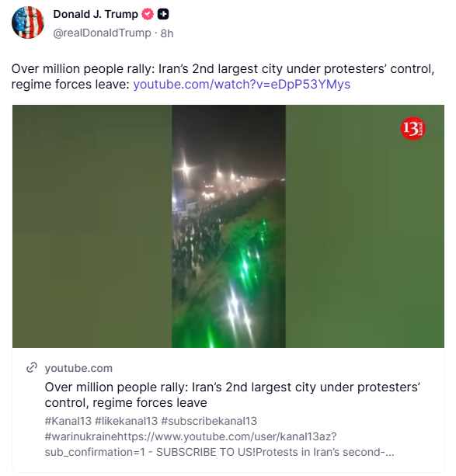Click the youtube.com domain label in preview card
This screenshot has width=456, height=476.
pyautogui.click(x=78, y=368)
